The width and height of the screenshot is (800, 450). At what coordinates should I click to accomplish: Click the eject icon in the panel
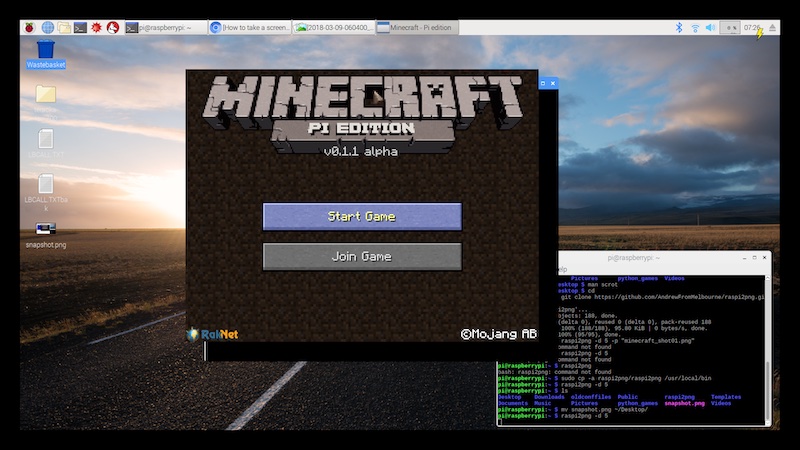[x=772, y=28]
